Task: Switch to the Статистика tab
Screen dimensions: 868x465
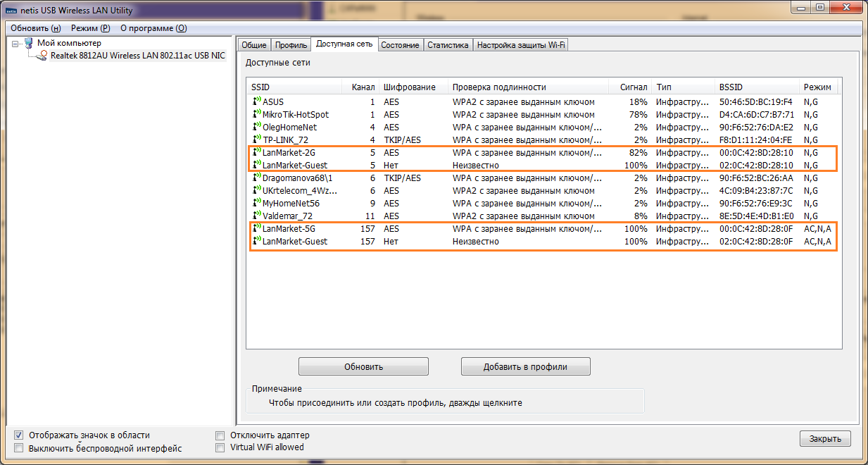Action: point(448,45)
